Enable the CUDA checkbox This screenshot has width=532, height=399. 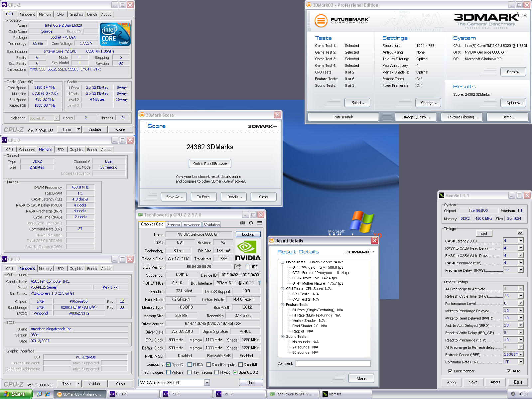tap(190, 364)
